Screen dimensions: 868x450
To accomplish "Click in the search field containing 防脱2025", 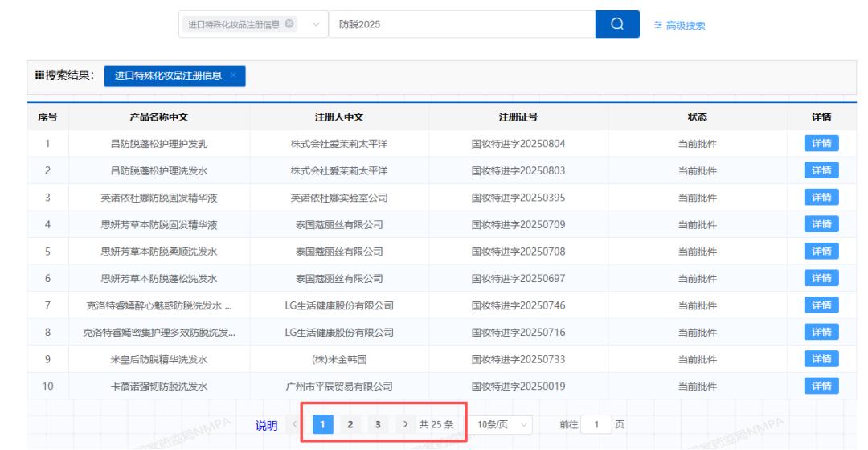I will (x=462, y=24).
